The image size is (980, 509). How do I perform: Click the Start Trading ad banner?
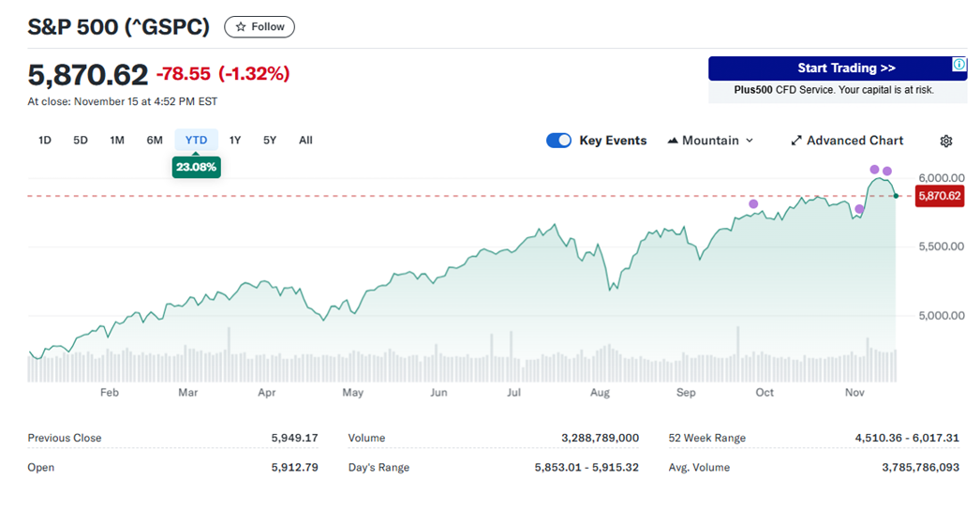pos(838,68)
